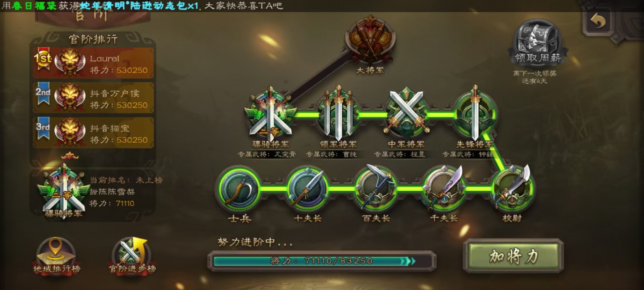Select the 十夫长 dagger rank icon
644x290 pixels.
pos(308,188)
